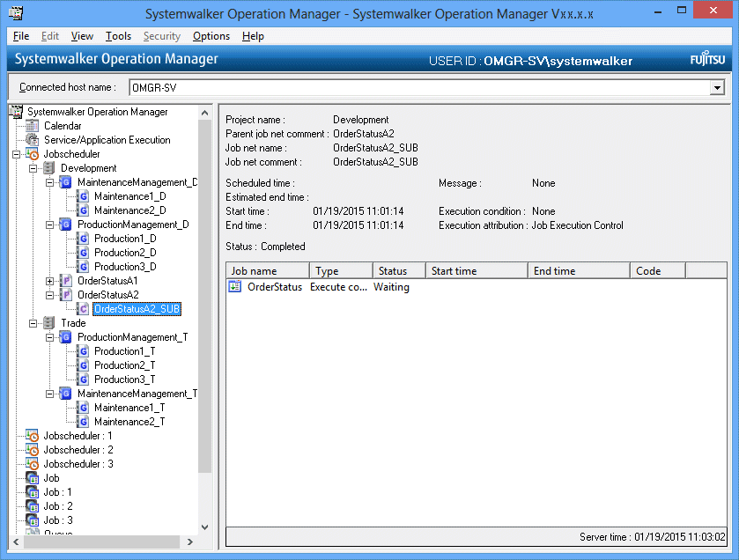
Task: Click the Trade project icon
Action: coord(49,323)
